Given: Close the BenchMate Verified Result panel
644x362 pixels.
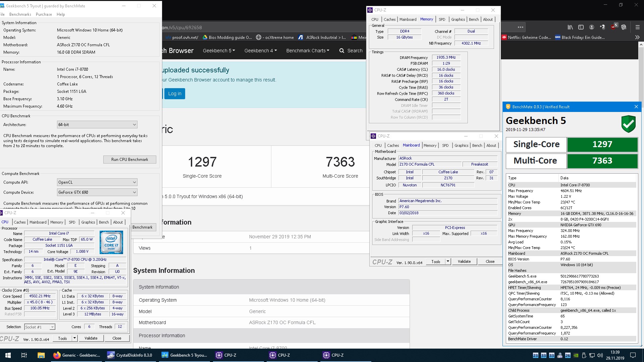Looking at the screenshot, I should click(636, 107).
